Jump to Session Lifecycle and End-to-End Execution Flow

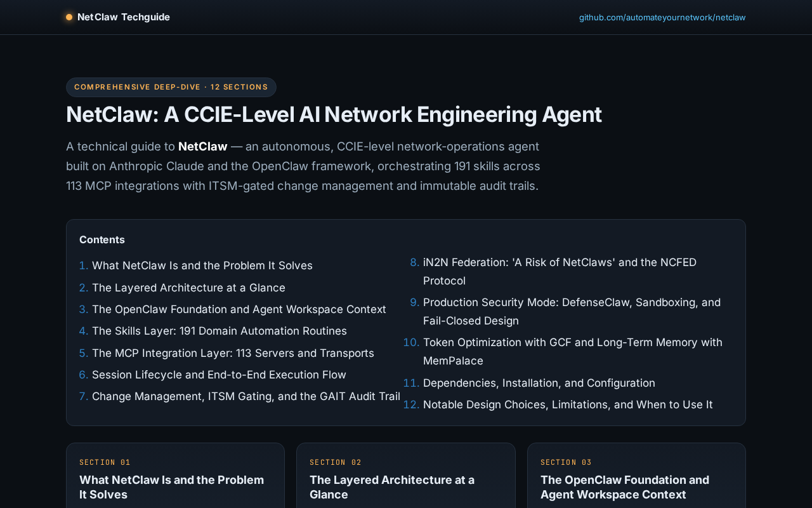219,375
